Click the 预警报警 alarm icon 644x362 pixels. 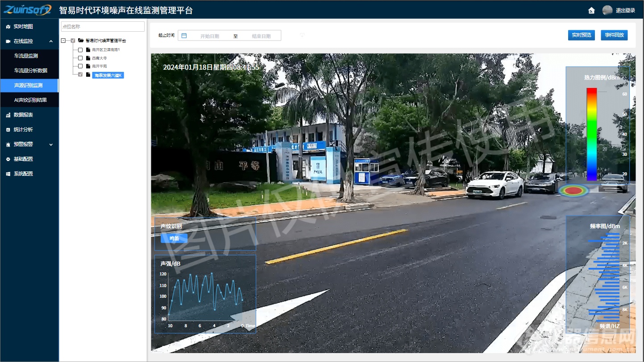[8, 145]
